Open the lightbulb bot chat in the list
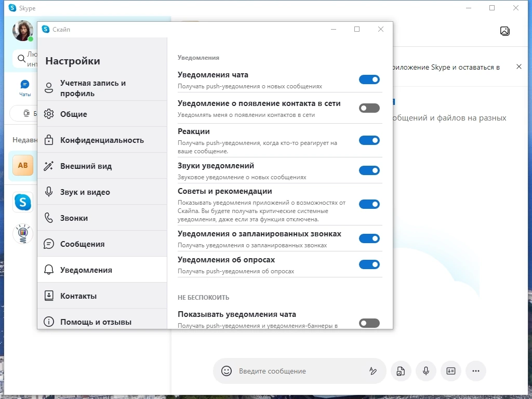 (23, 233)
